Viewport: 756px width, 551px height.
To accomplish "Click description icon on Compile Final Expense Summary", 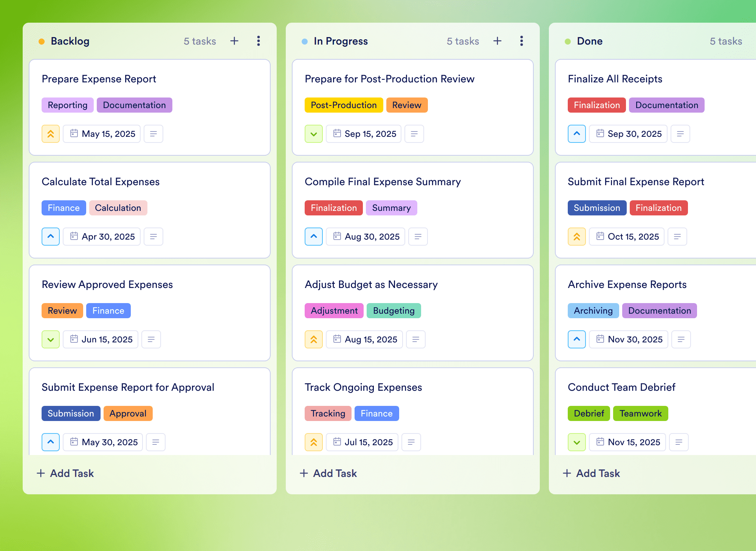I will pyautogui.click(x=418, y=237).
